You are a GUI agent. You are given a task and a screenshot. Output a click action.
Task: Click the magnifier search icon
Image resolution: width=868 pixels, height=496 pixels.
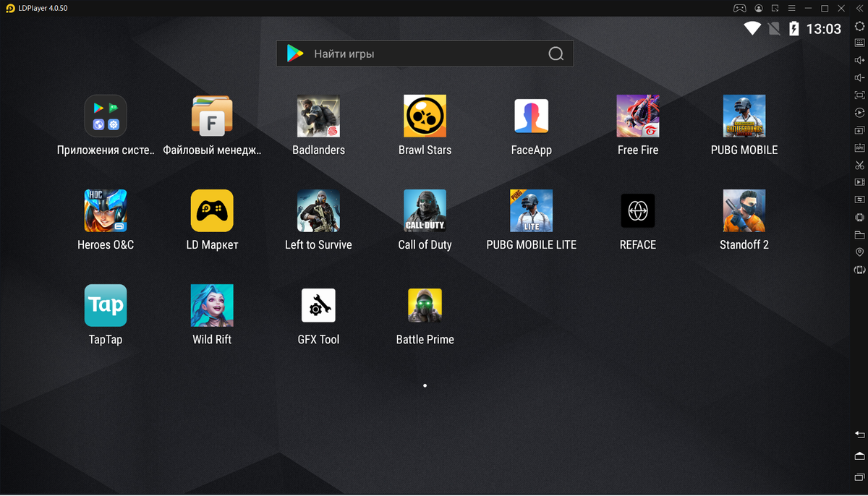pyautogui.click(x=556, y=54)
